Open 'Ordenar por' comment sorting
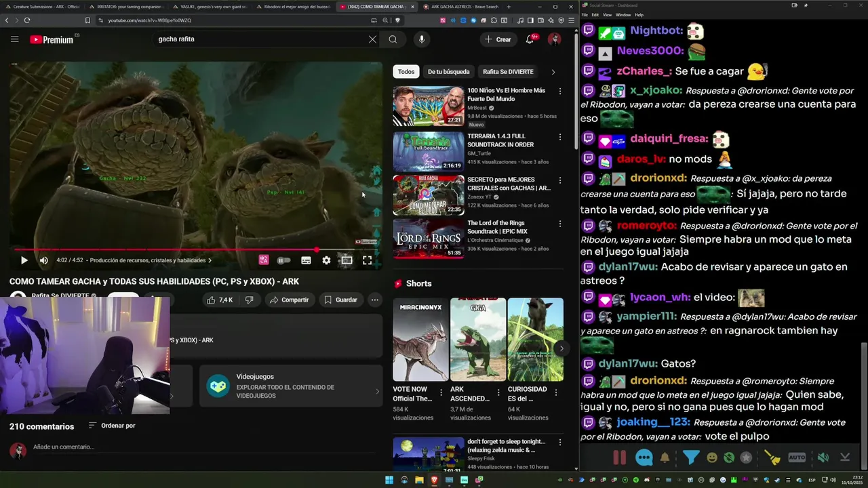 [x=112, y=426]
